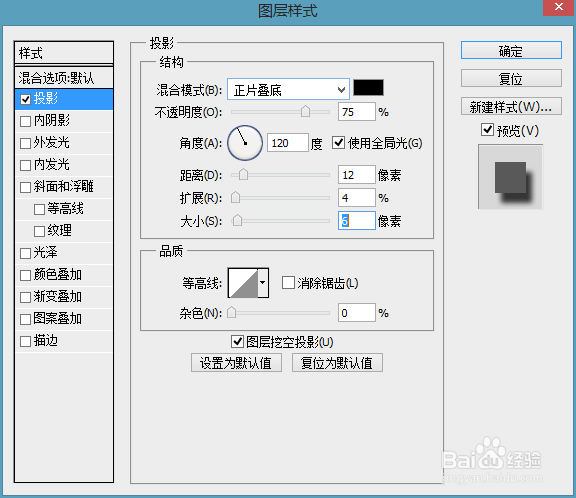Viewport: 576px width, 498px height.
Task: Click the shadow preview thumbnail
Action: click(x=511, y=177)
